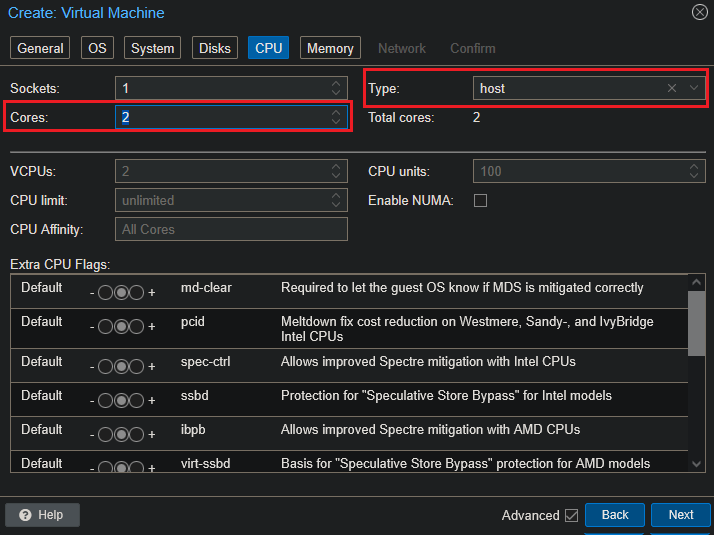The height and width of the screenshot is (535, 714).
Task: Clear the CPU Type field value
Action: [x=672, y=88]
